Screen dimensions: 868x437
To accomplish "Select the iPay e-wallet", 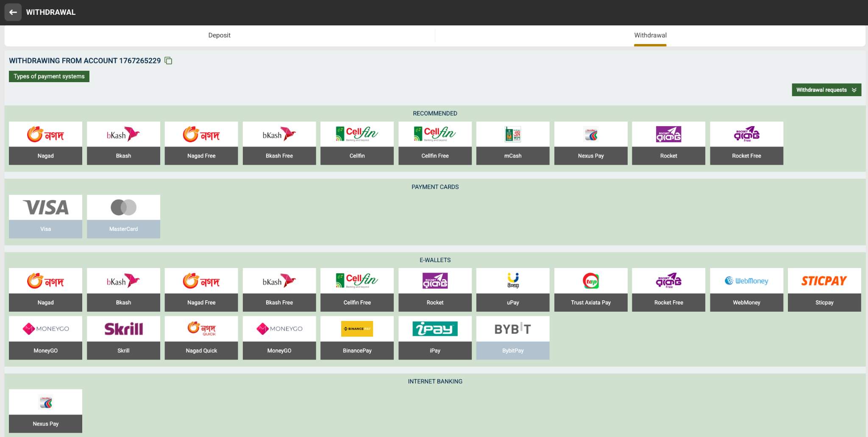I will click(x=435, y=338).
